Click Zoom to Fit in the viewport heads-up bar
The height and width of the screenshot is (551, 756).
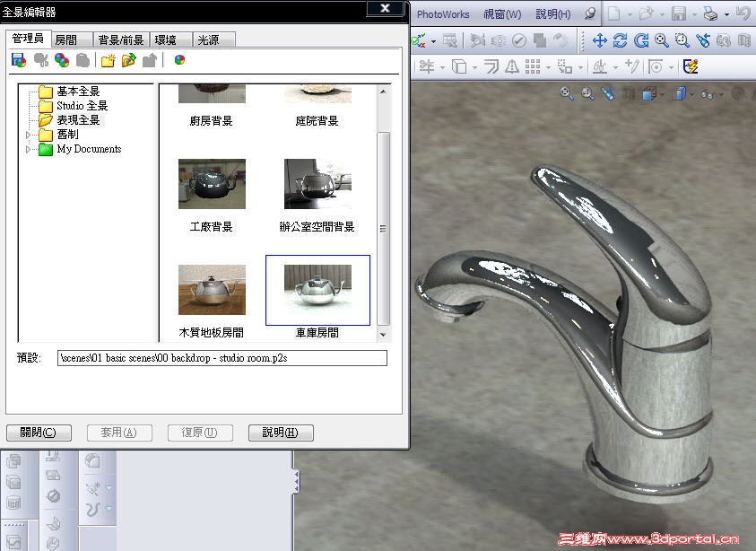[x=567, y=93]
